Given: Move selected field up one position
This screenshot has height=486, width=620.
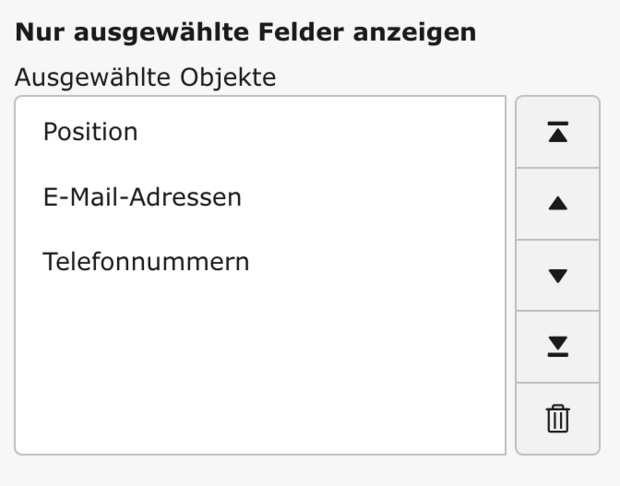Looking at the screenshot, I should click(557, 204).
